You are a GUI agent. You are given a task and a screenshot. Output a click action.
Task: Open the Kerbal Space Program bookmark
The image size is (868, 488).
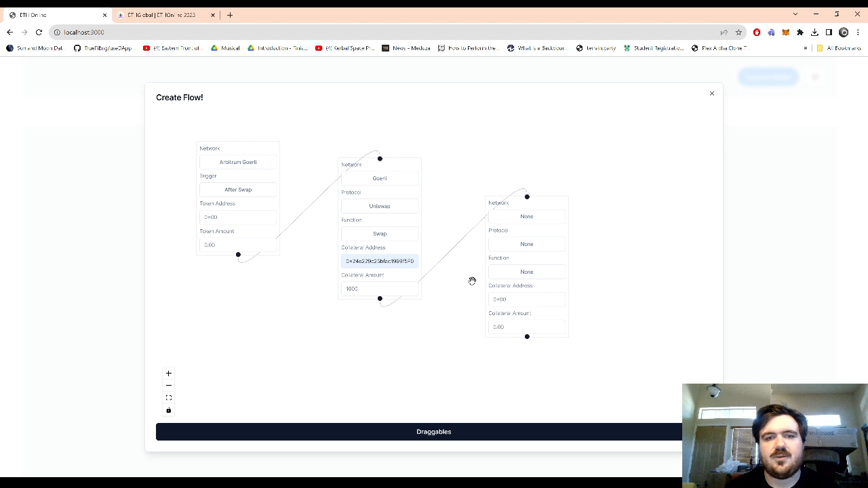pos(345,48)
